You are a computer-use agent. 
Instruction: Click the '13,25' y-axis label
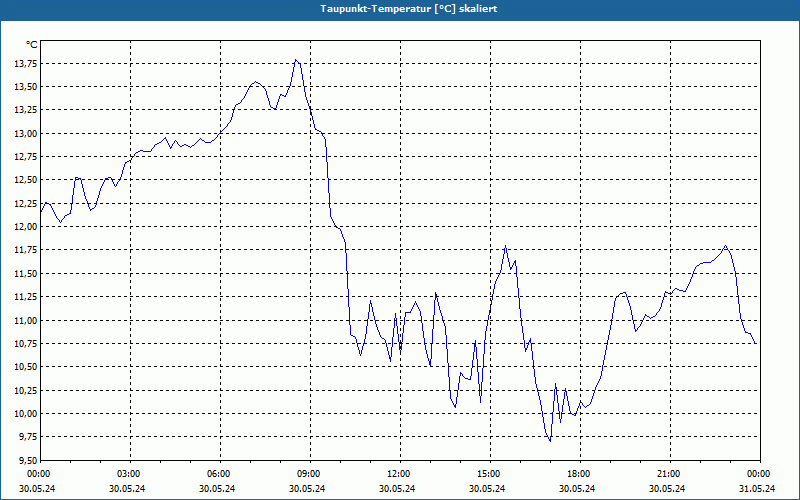click(26, 110)
